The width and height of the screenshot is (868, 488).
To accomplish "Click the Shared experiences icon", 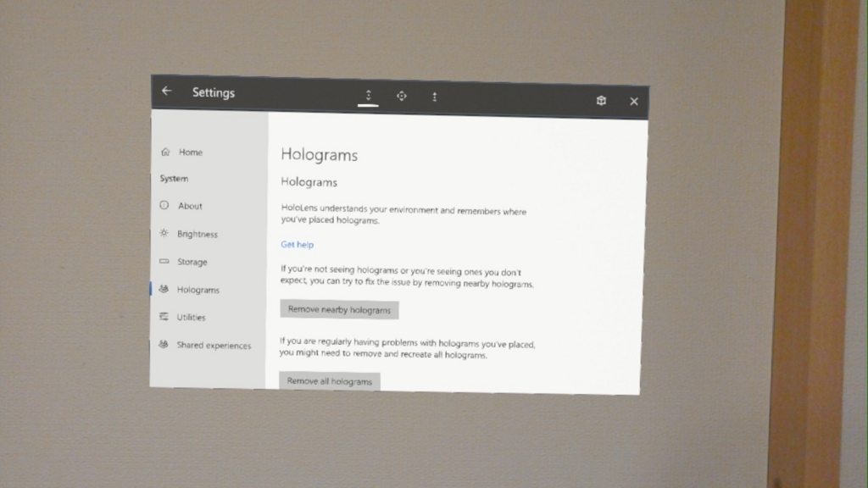I will [164, 344].
